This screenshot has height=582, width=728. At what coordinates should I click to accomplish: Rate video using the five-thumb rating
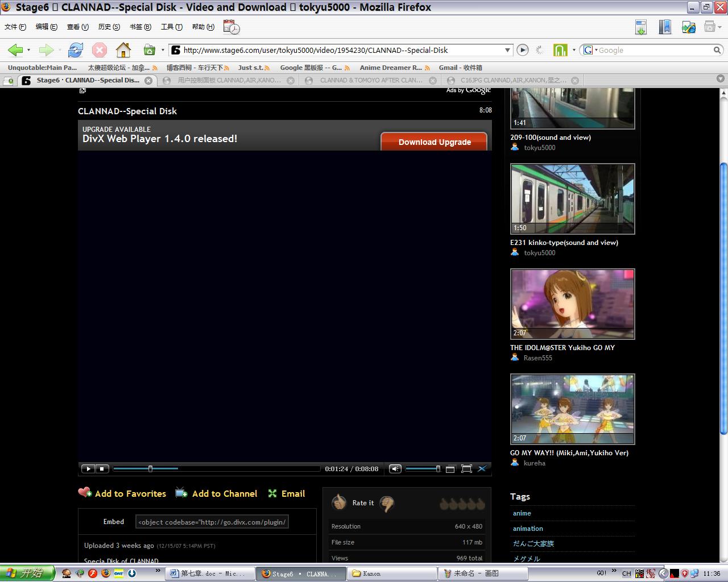pyautogui.click(x=462, y=504)
